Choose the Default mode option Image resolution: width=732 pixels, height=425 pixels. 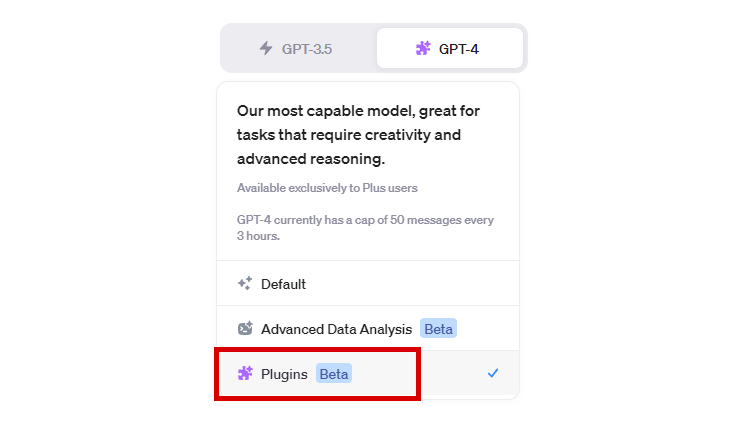[x=368, y=283]
